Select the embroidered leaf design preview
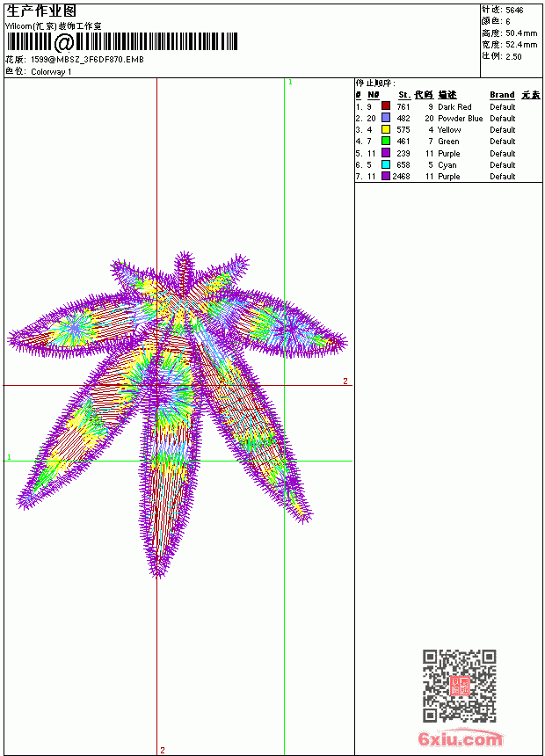The height and width of the screenshot is (756, 545). click(x=177, y=415)
